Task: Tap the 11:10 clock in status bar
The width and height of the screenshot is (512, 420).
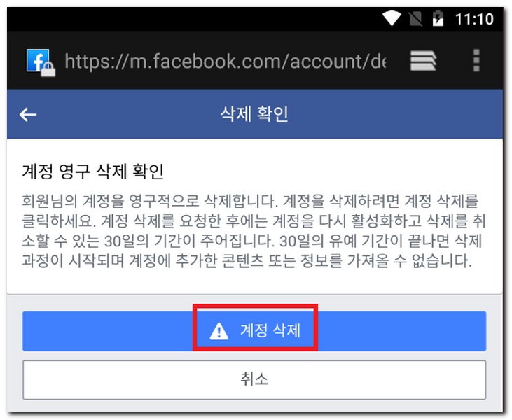Action: coord(474,19)
